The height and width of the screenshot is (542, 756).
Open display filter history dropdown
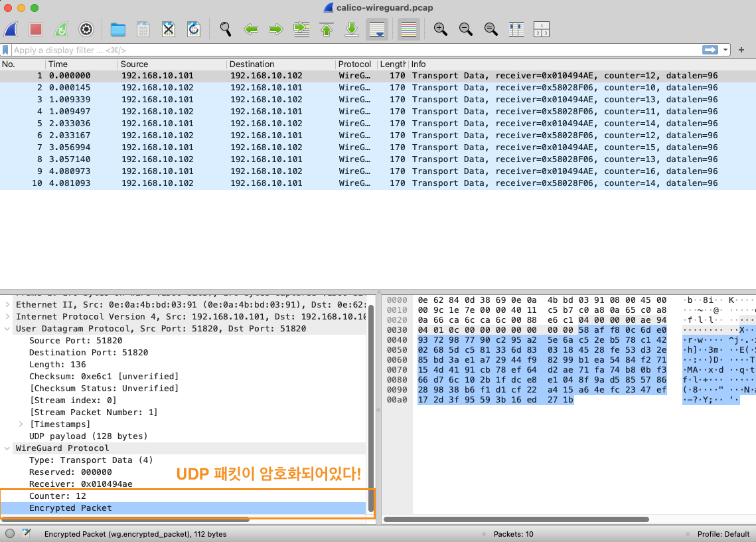pyautogui.click(x=725, y=50)
